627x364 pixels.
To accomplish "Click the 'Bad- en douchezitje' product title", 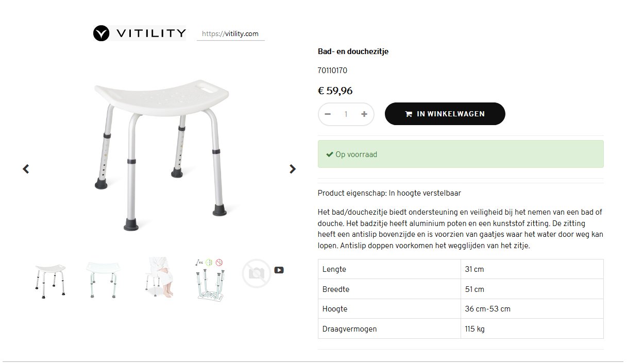I will point(353,51).
